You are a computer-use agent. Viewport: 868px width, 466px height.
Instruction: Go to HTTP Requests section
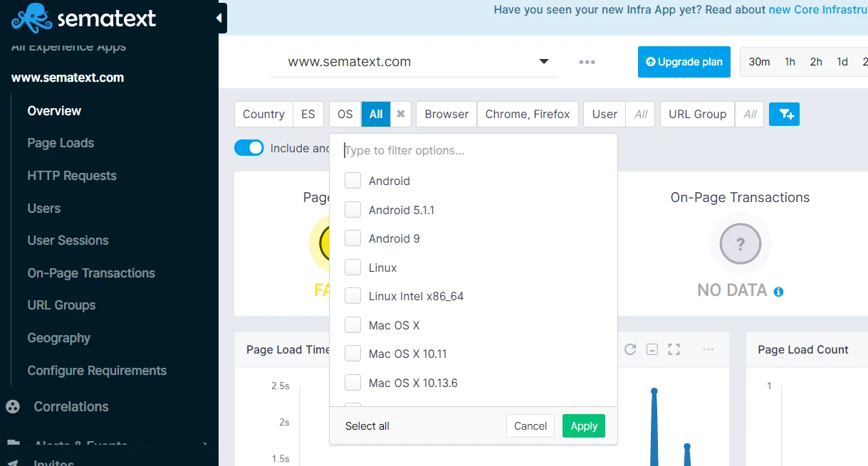tap(72, 176)
